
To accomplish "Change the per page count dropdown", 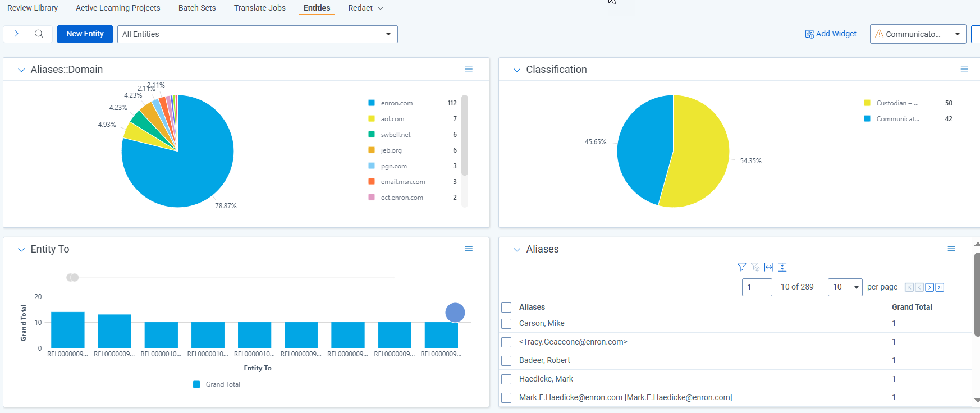I will point(845,287).
